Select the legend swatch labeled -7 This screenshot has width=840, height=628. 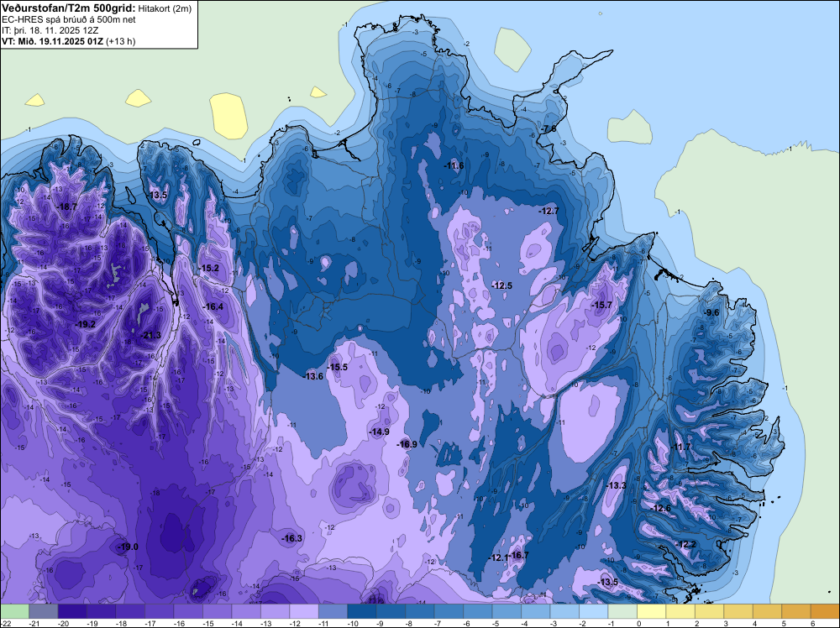[x=449, y=611]
